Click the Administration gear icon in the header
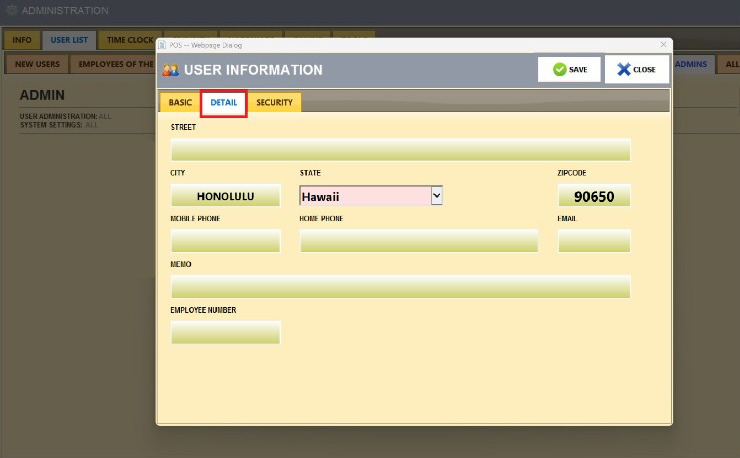Image resolution: width=740 pixels, height=458 pixels. click(x=11, y=10)
